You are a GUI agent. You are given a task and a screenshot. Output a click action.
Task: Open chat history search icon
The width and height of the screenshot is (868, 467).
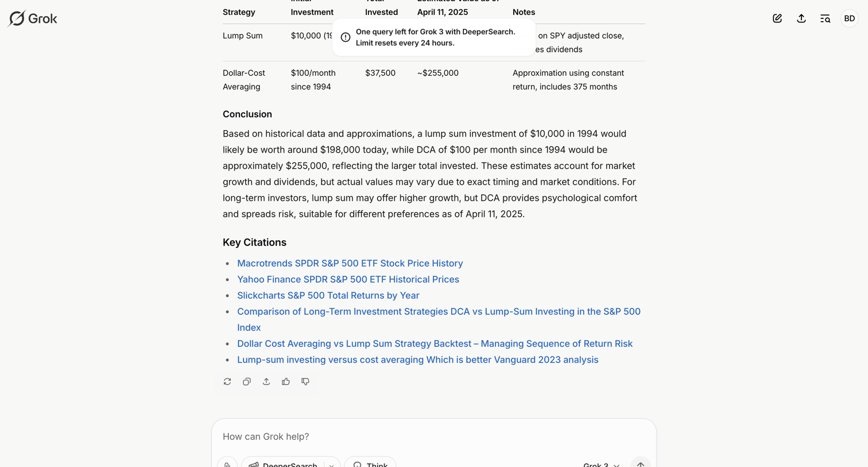pyautogui.click(x=825, y=18)
